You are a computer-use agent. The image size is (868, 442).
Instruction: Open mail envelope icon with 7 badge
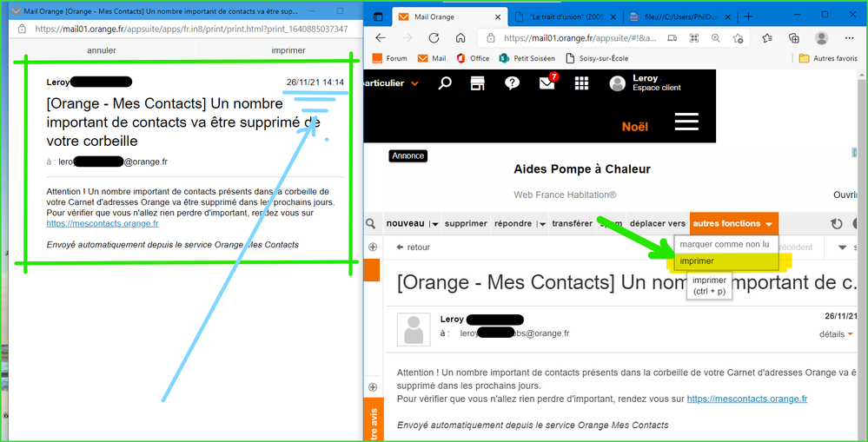click(x=547, y=83)
